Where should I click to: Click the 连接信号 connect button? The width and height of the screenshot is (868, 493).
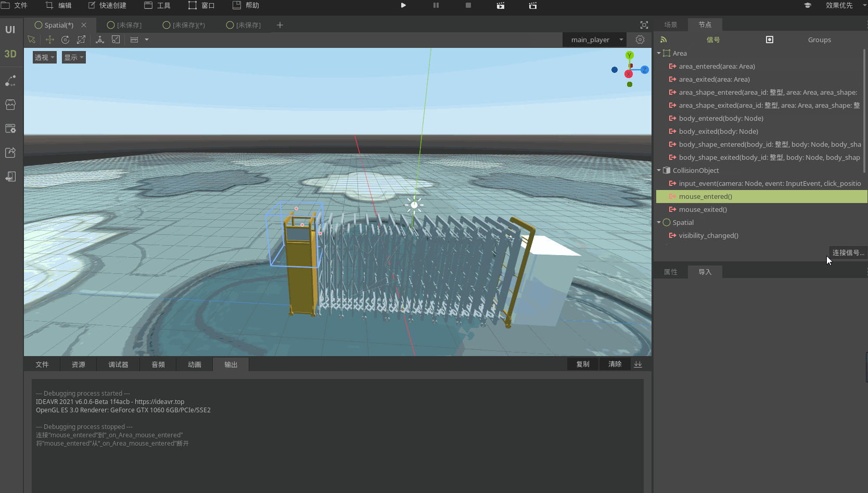coord(848,252)
